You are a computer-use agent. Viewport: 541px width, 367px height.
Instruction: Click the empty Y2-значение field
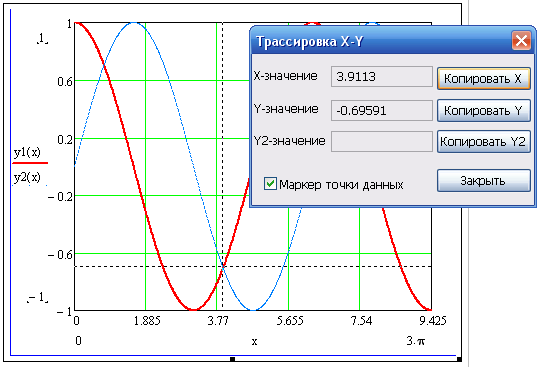click(x=382, y=141)
